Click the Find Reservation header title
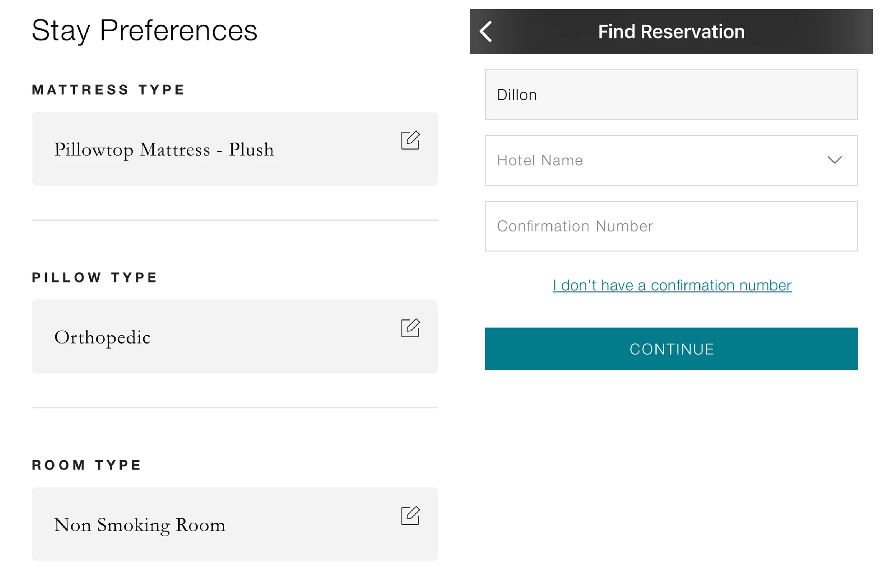This screenshot has width=882, height=588. (672, 31)
